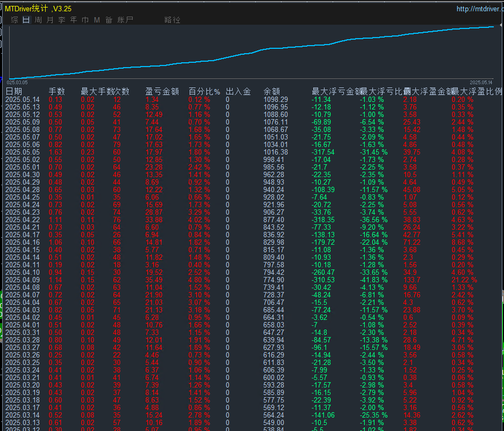Image resolution: width=504 pixels, height=431 pixels.
Task: Click balance value 998.41
Action: tap(274, 159)
